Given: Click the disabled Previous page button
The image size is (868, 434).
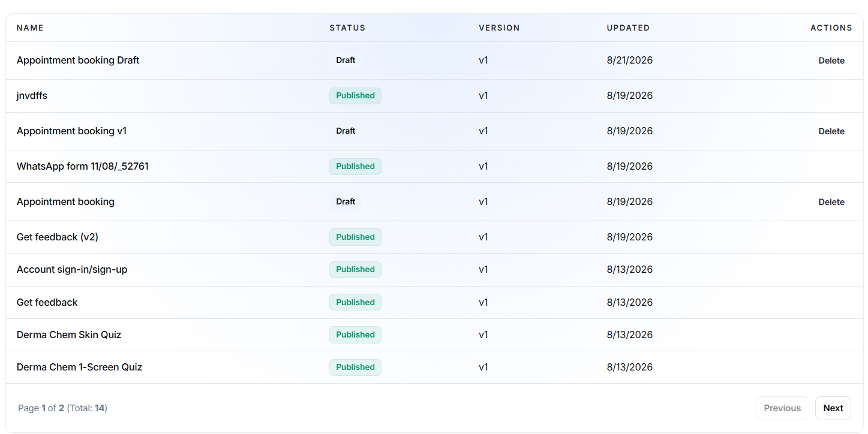Looking at the screenshot, I should point(782,408).
